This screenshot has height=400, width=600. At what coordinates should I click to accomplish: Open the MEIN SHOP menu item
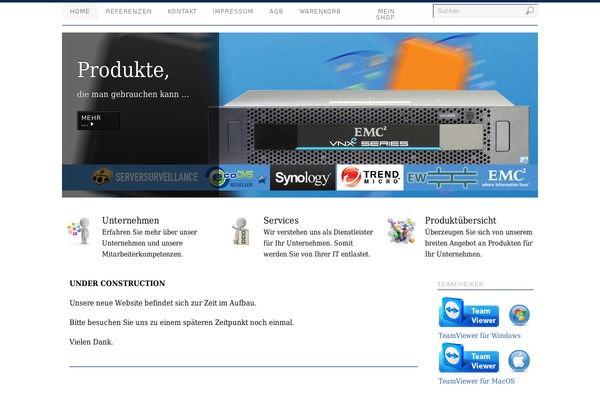coord(385,15)
